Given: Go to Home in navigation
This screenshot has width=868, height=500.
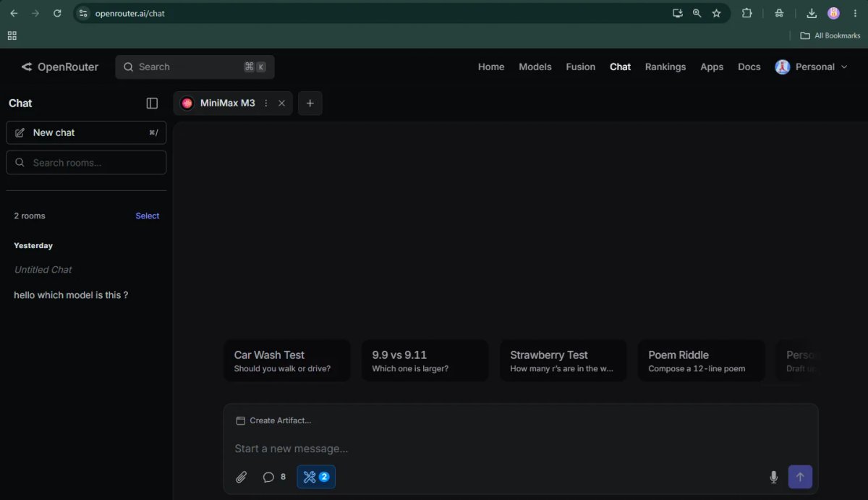Looking at the screenshot, I should (x=491, y=67).
